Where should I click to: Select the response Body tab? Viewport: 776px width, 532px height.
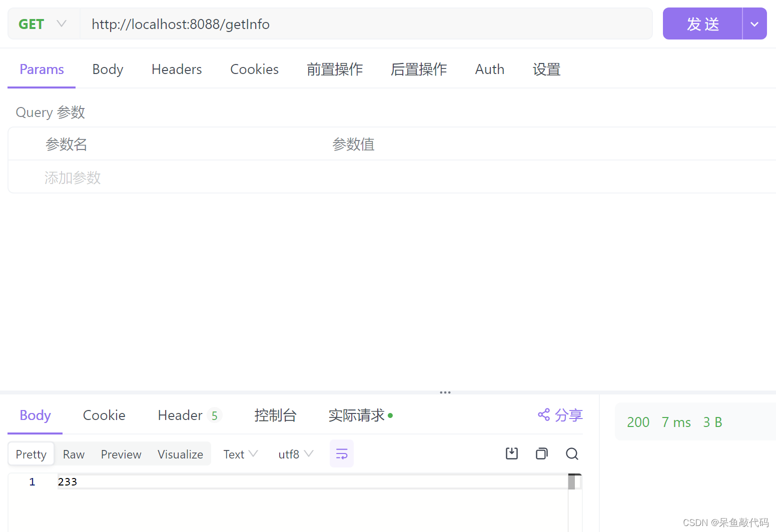point(35,415)
